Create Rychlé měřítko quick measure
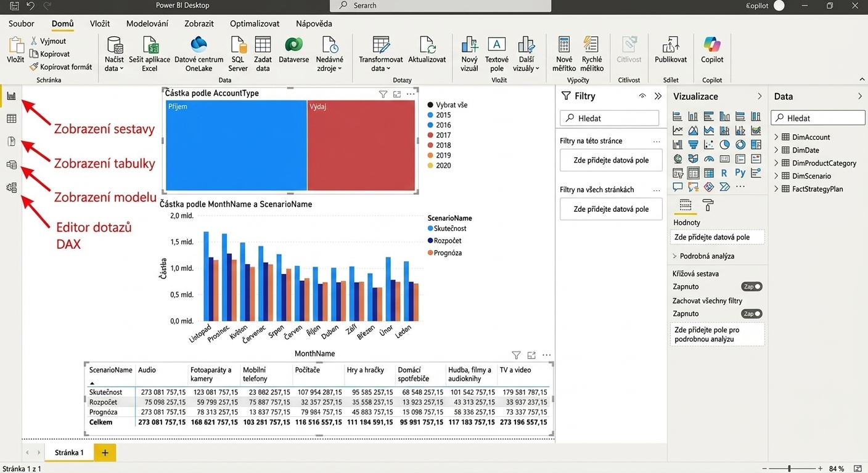868x473 pixels. coord(591,54)
